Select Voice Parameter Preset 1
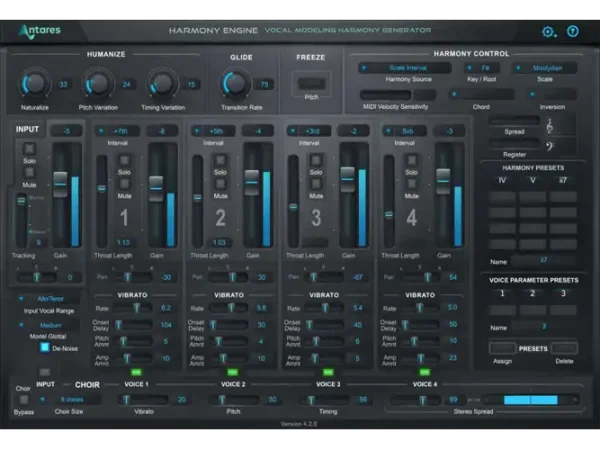 pyautogui.click(x=502, y=293)
